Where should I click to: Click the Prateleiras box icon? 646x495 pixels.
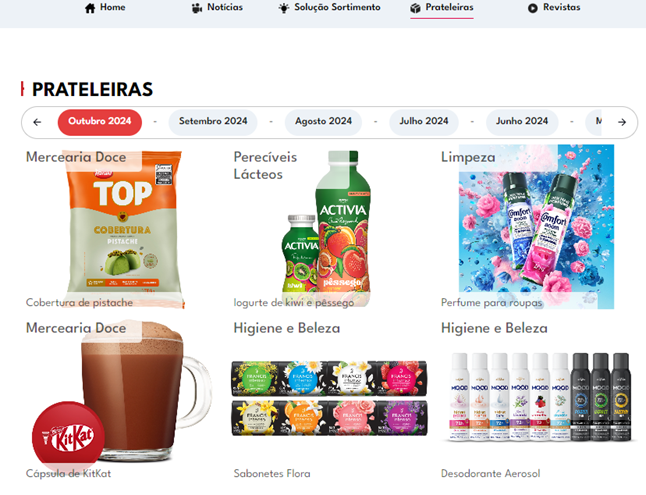[x=415, y=8]
